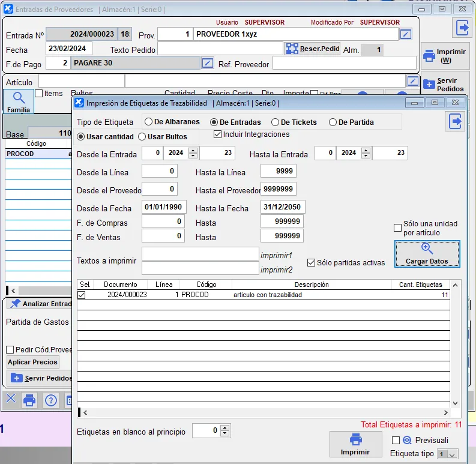Toggle the Previsuali checkbox
Image resolution: width=476 pixels, height=464 pixels.
(396, 440)
